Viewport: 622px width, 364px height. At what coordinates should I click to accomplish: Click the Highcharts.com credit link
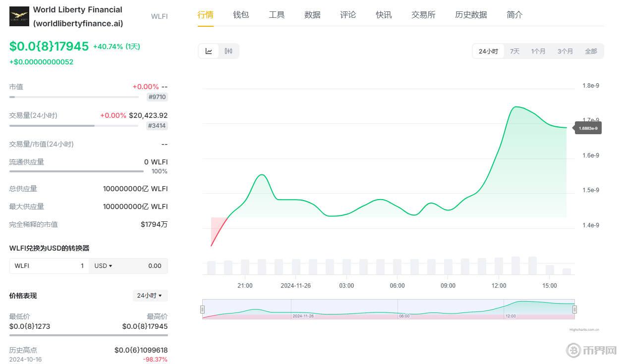click(x=584, y=329)
